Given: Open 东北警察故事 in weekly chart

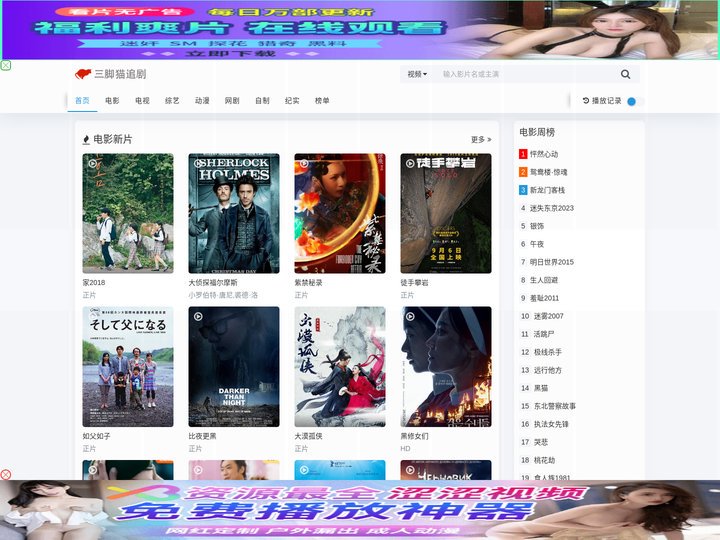Looking at the screenshot, I should tap(555, 406).
